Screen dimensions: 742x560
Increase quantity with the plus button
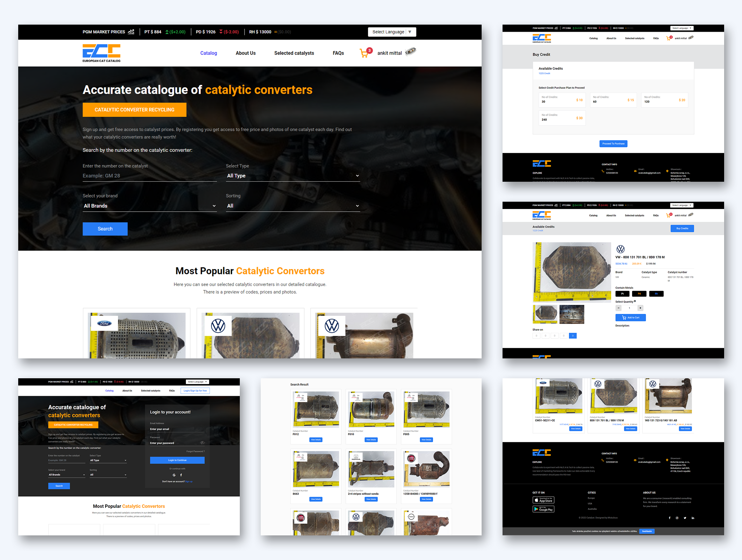[x=640, y=308]
